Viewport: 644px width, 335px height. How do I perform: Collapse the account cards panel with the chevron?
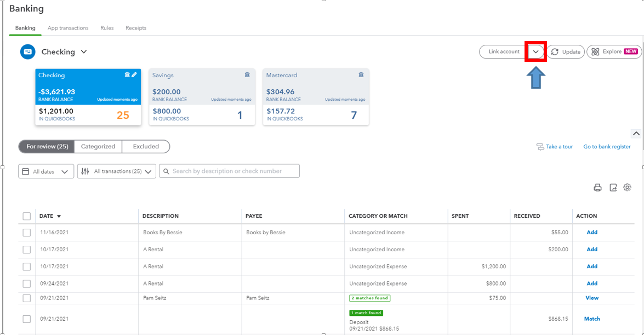(x=636, y=133)
